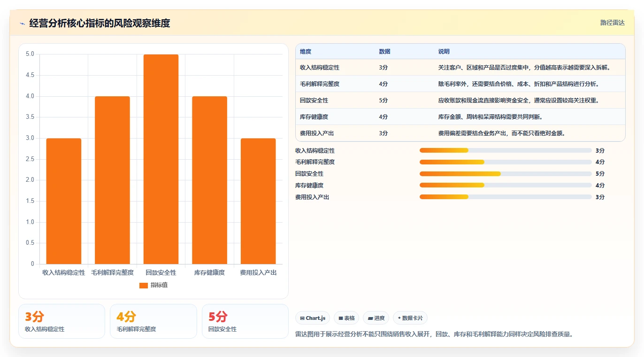Click 费用投入产出 cell in table
644x357 pixels.
pos(317,133)
